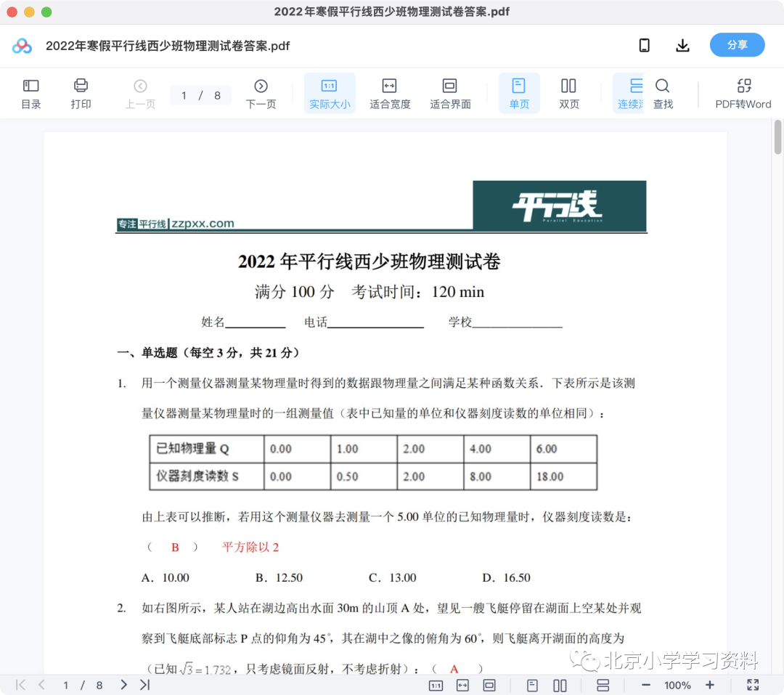The height and width of the screenshot is (695, 784).
Task: Switch to 双页 double page mode
Action: click(x=569, y=94)
